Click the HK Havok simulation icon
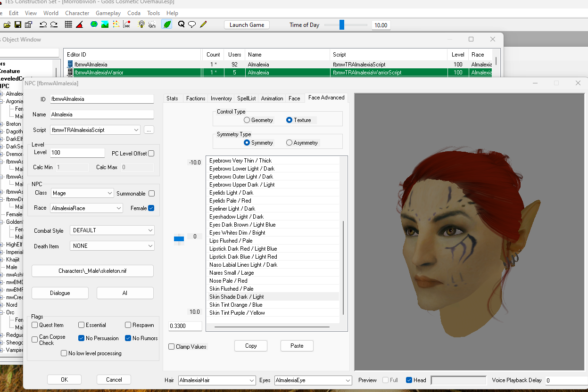Image resolution: width=588 pixels, height=392 pixels. 127,24
